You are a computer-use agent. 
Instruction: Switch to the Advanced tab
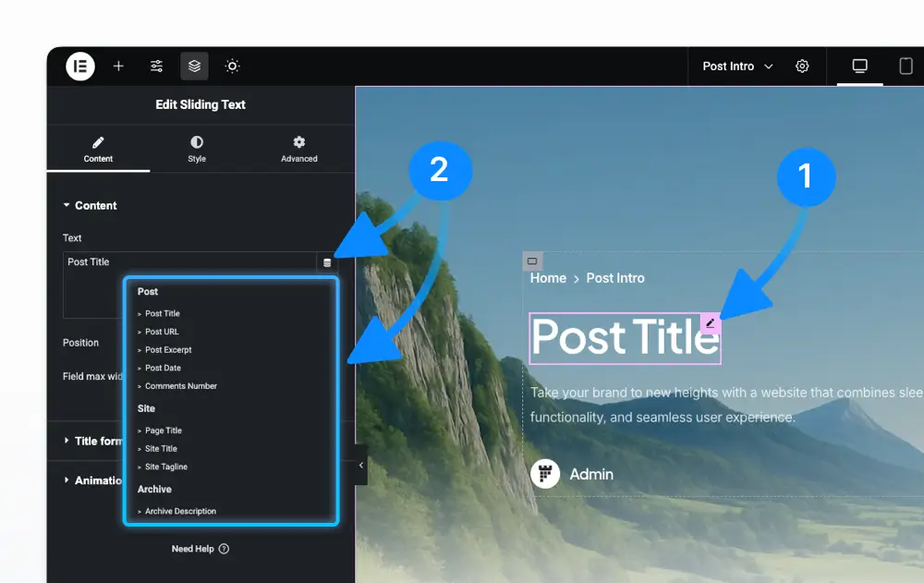click(299, 149)
